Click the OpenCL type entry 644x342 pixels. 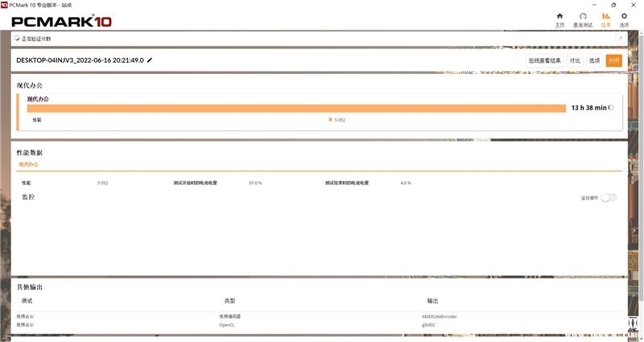pyautogui.click(x=227, y=325)
